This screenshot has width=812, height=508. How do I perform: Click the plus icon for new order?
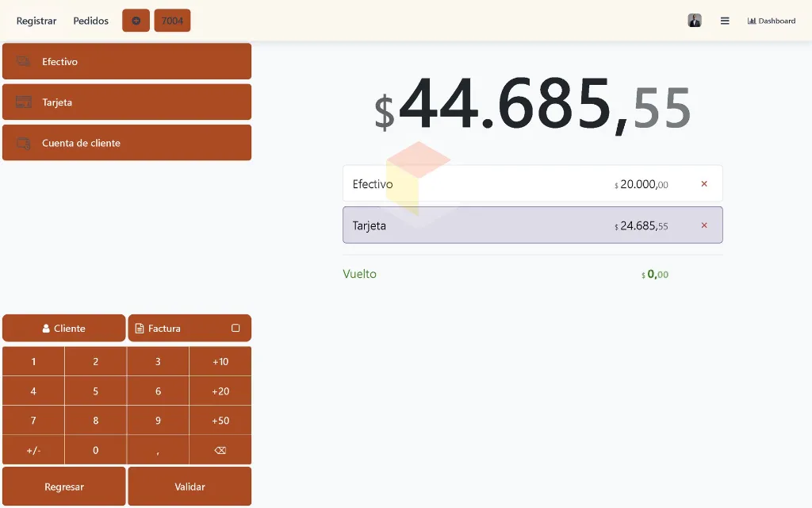click(x=136, y=21)
